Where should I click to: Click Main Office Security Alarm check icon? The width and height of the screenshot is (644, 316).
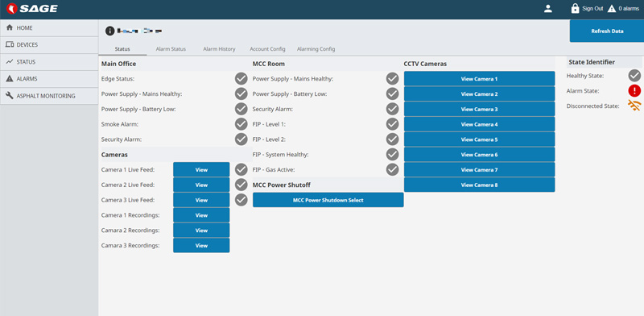click(241, 139)
